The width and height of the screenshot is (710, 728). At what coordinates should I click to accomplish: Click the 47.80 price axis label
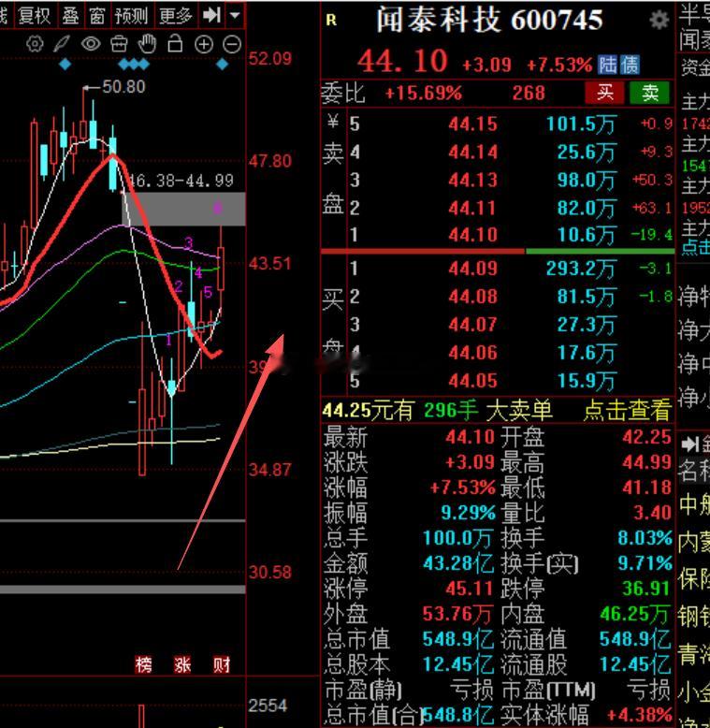tap(270, 161)
